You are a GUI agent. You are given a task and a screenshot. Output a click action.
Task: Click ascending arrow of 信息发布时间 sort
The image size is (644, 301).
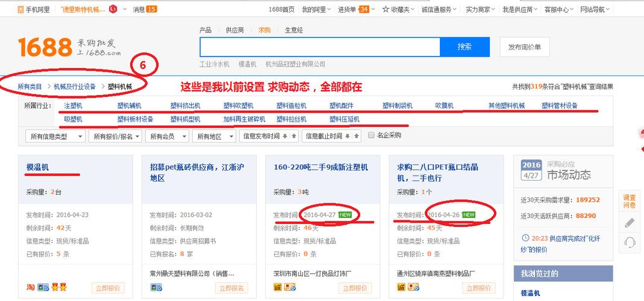293,136
